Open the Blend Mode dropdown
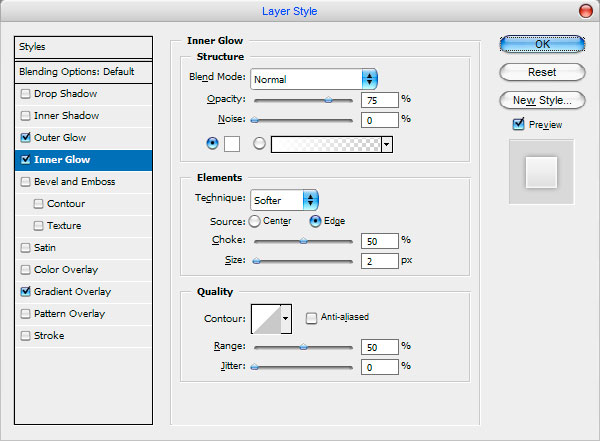Screen dimensions: 600x441 click(313, 78)
